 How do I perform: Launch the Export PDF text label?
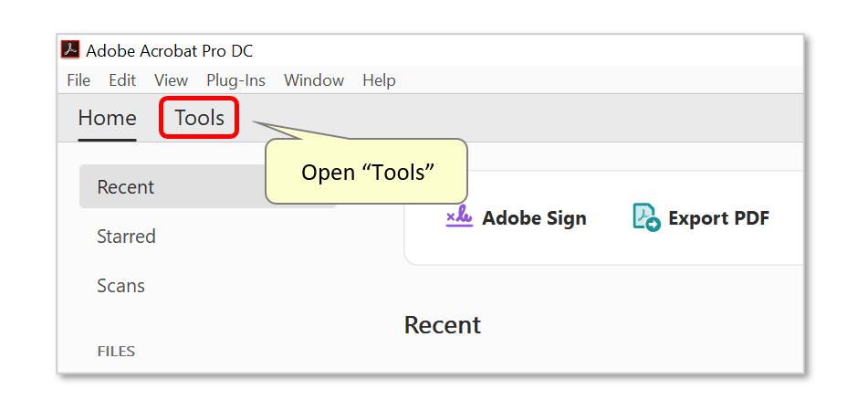(x=719, y=218)
